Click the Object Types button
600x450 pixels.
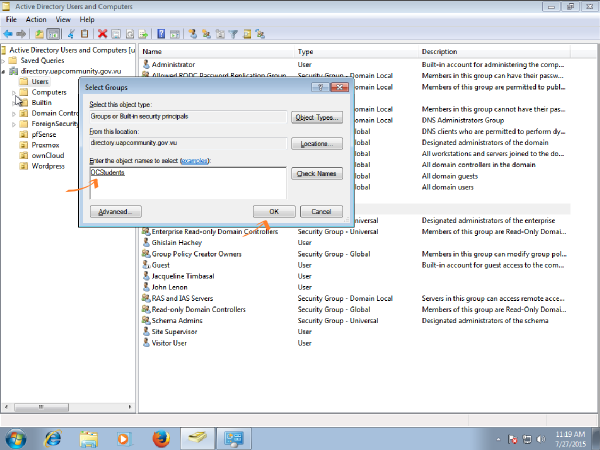317,117
